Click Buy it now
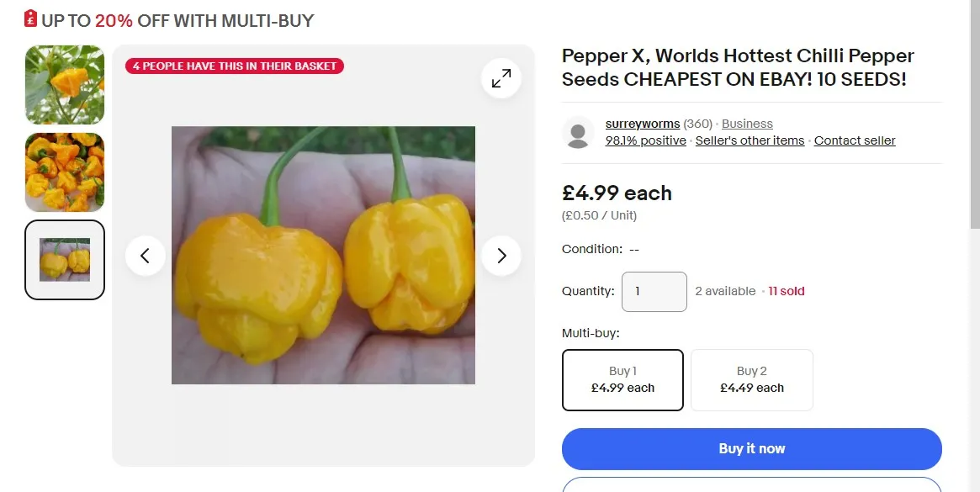This screenshot has height=492, width=980. (751, 448)
